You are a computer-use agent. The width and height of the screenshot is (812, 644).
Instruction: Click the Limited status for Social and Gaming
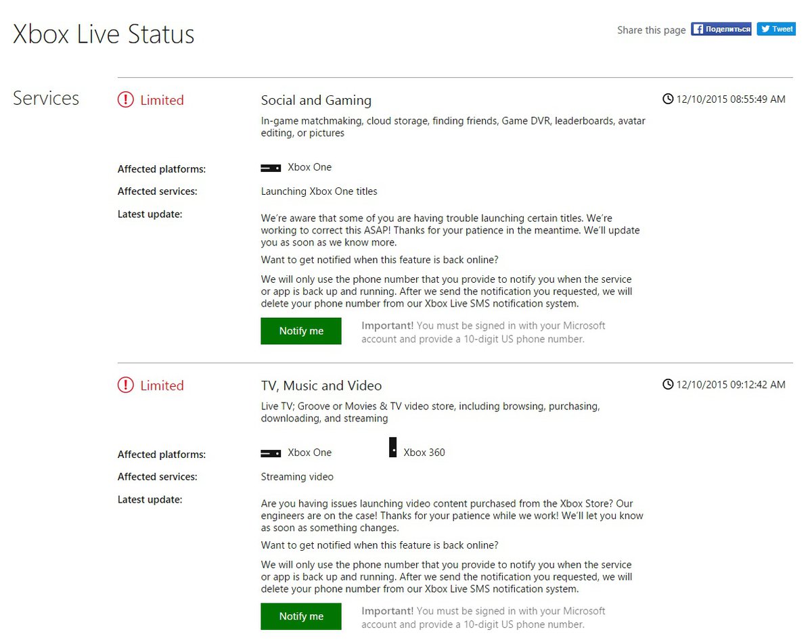click(162, 100)
